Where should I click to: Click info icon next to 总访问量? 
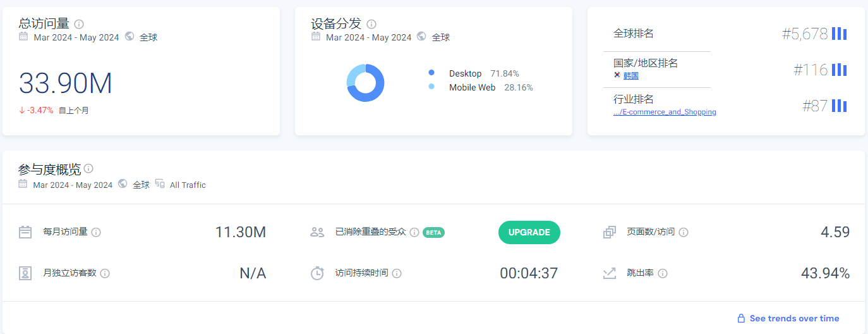pyautogui.click(x=79, y=24)
